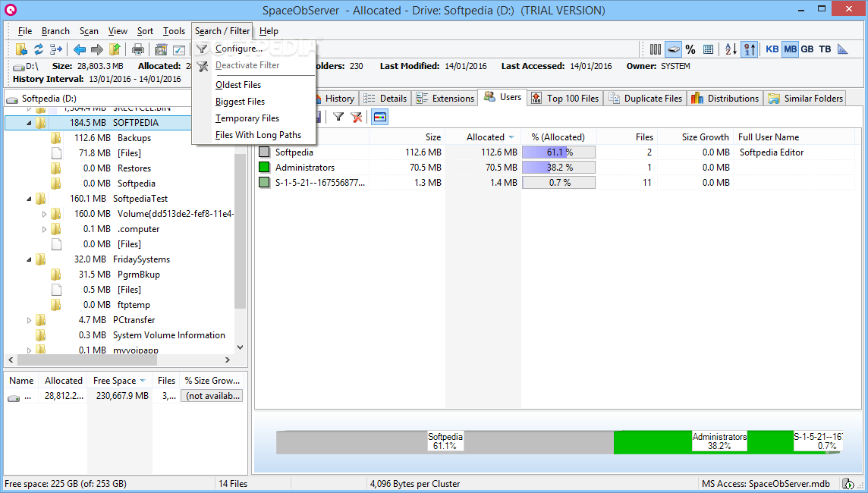Select the PgrmBkup folder in tree
Screen dimensions: 868x493
[138, 275]
